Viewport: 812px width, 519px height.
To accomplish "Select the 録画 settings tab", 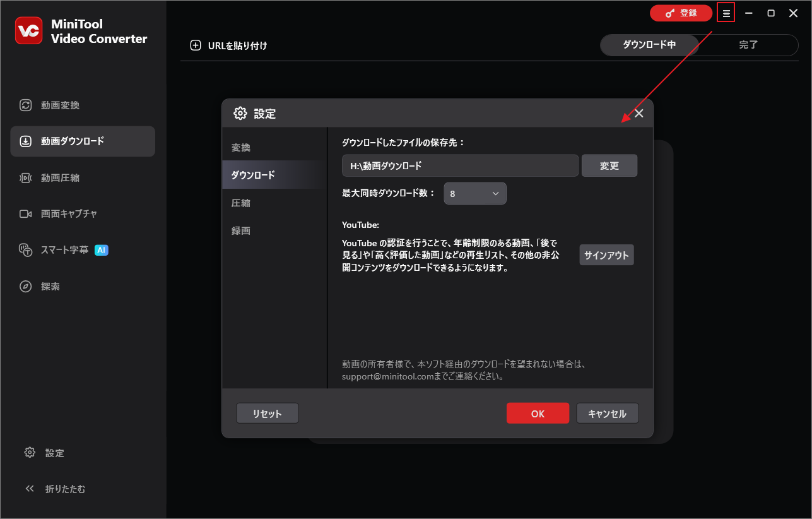I will point(240,230).
